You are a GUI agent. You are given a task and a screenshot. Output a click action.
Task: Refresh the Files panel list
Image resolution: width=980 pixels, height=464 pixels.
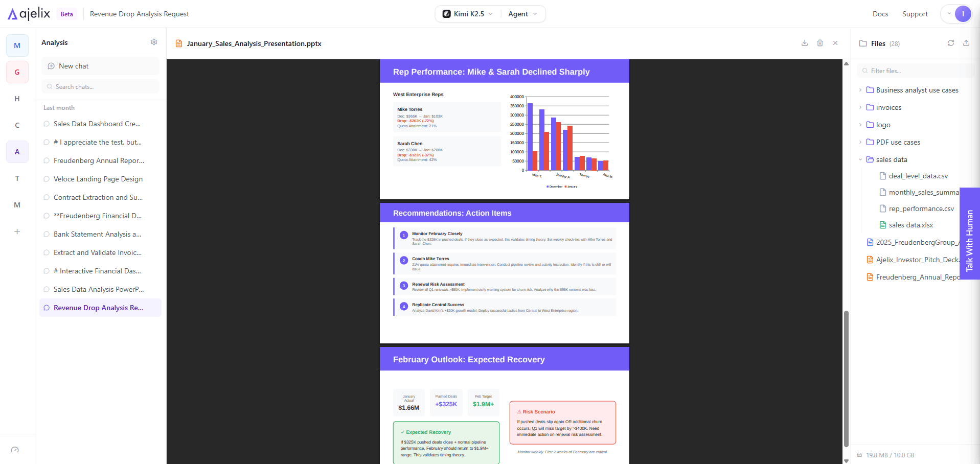tap(950, 43)
